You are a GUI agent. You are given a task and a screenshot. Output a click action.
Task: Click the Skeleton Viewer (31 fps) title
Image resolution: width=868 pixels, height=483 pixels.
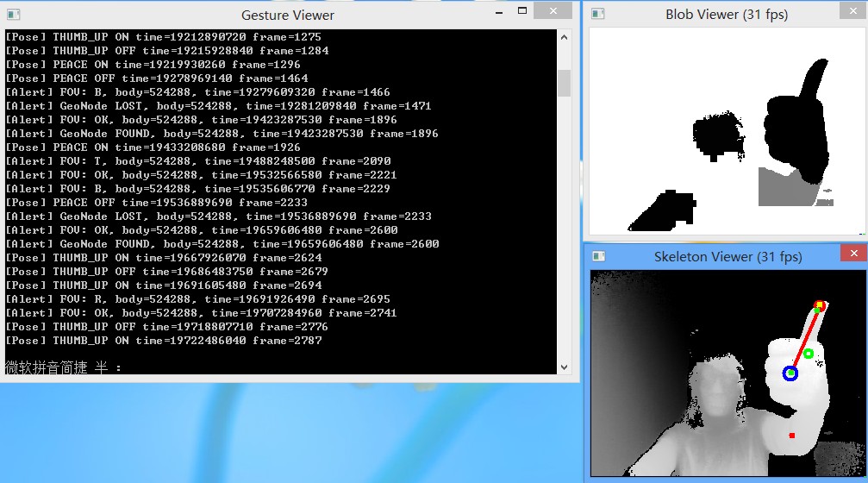(728, 256)
